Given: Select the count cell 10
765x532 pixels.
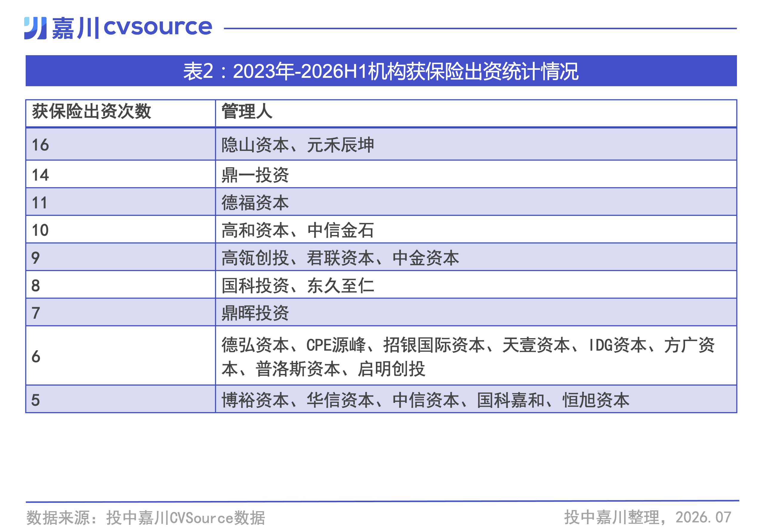Looking at the screenshot, I should pos(120,229).
